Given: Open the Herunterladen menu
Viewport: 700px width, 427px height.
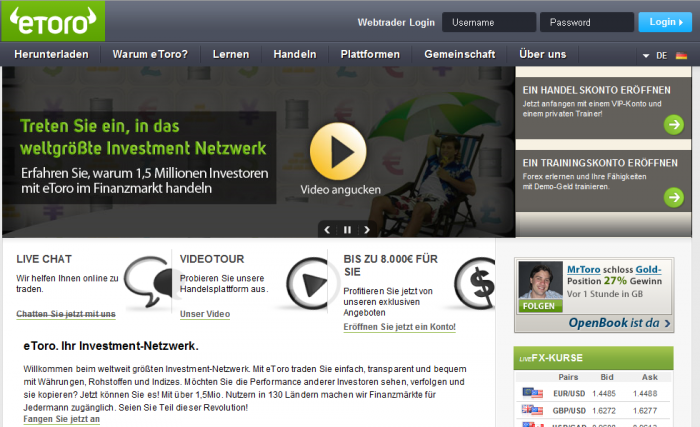Looking at the screenshot, I should pos(51,54).
